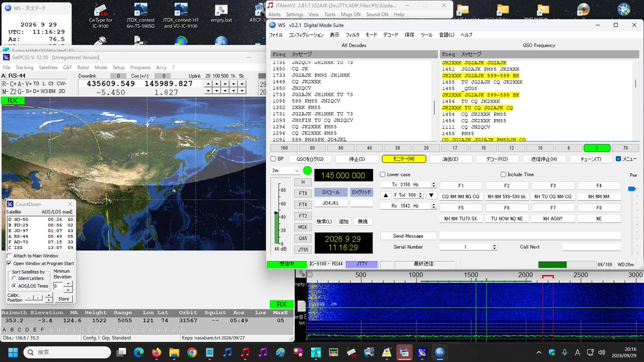Click the up arrow under Uplink 20
Viewport: 644px width, 362px height.
coord(208,84)
